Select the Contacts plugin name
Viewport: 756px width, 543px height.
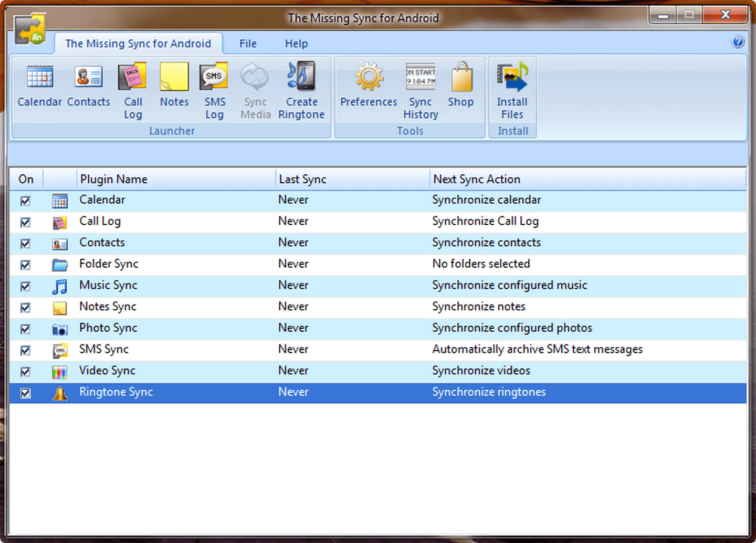102,243
